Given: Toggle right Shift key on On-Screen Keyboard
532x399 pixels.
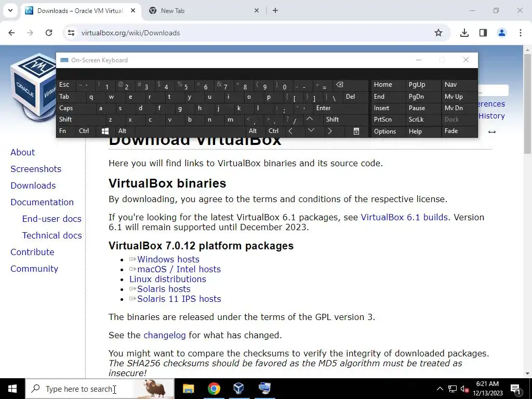Looking at the screenshot, I should [x=345, y=119].
